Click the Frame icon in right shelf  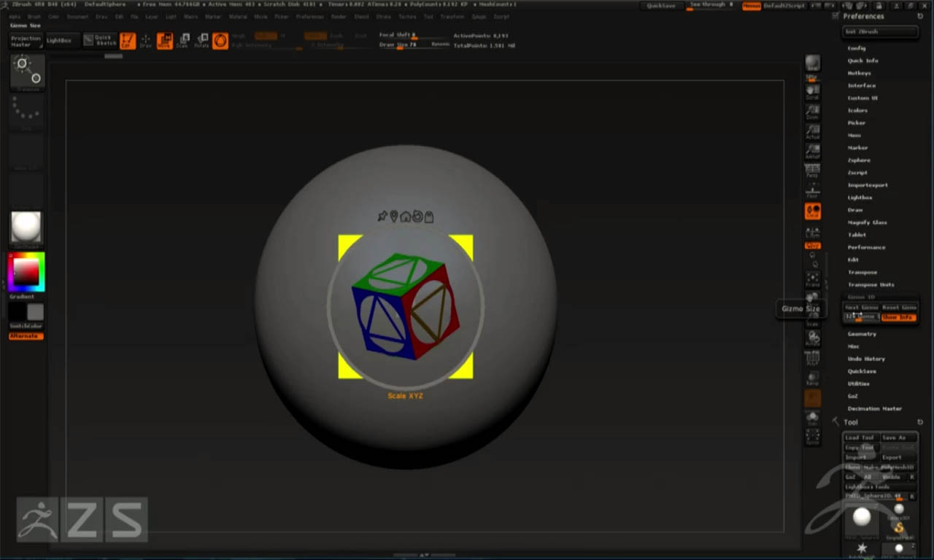812,279
